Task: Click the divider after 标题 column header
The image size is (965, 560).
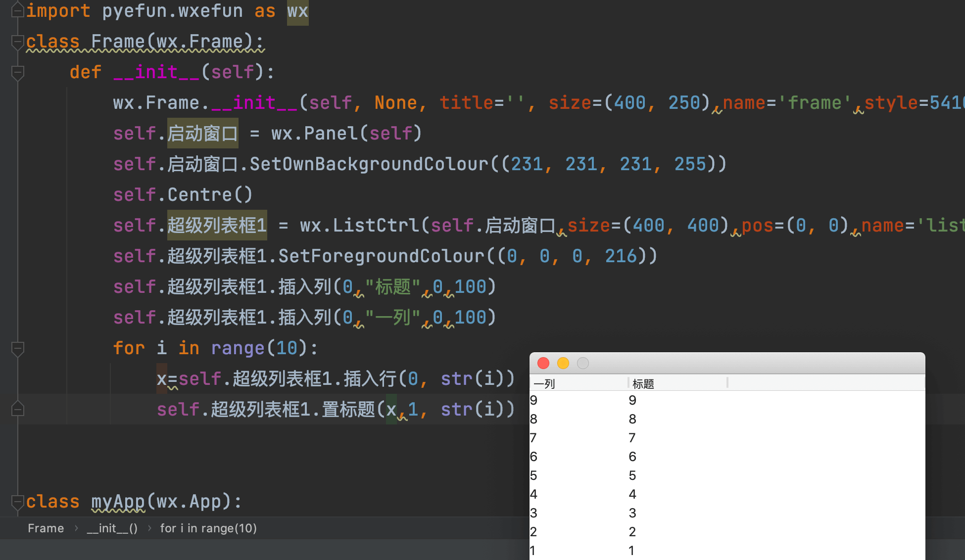Action: [x=727, y=382]
